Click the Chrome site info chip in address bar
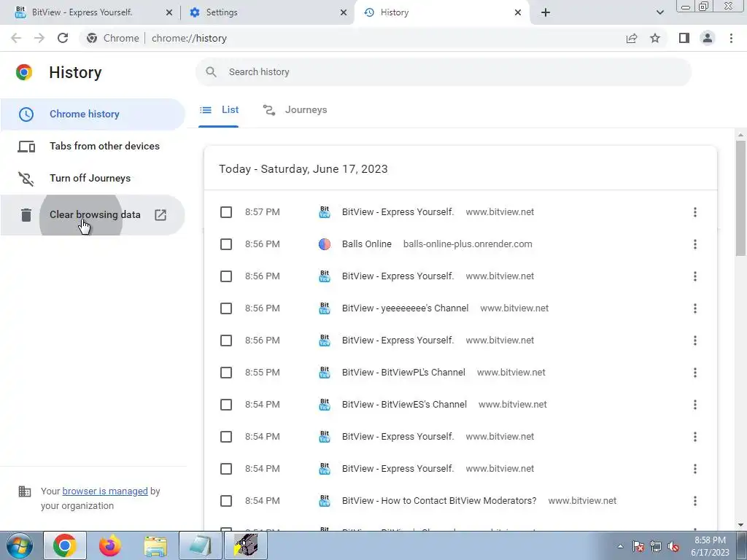Image resolution: width=747 pixels, height=560 pixels. click(113, 38)
